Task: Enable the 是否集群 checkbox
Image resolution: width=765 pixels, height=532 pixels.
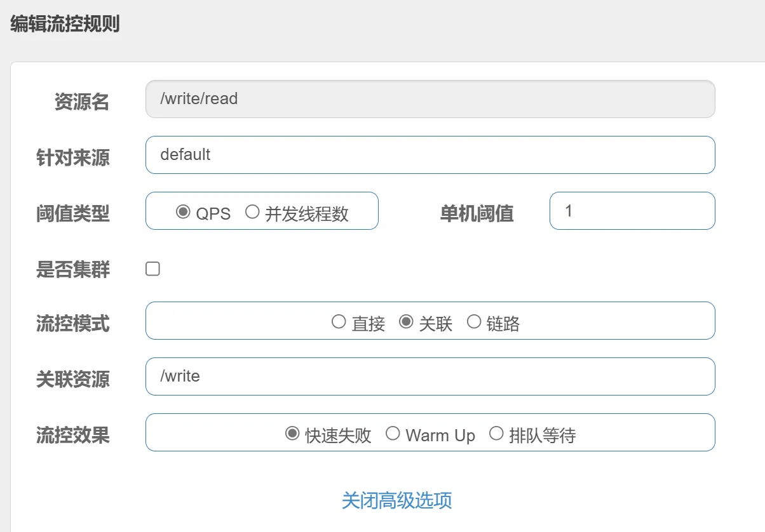Action: pos(152,269)
